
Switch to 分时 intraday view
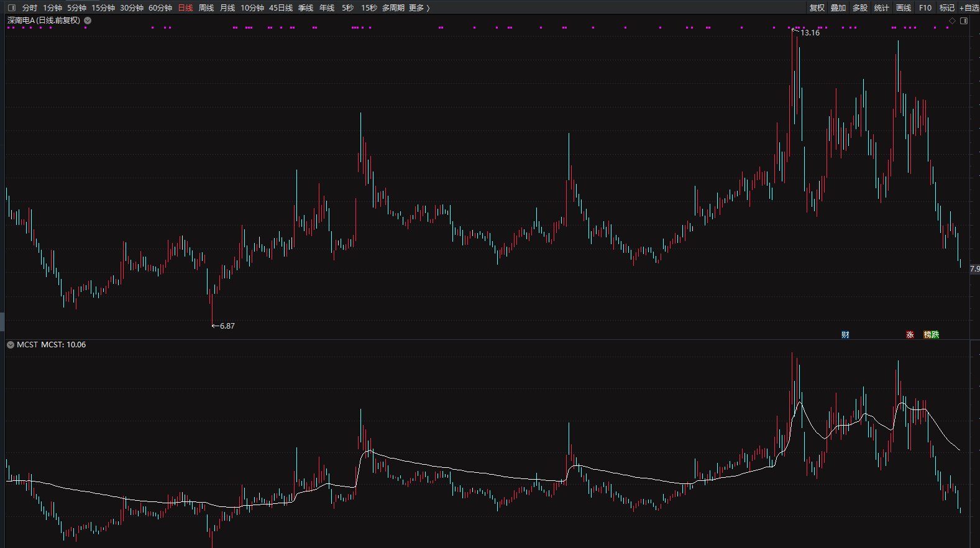point(30,8)
